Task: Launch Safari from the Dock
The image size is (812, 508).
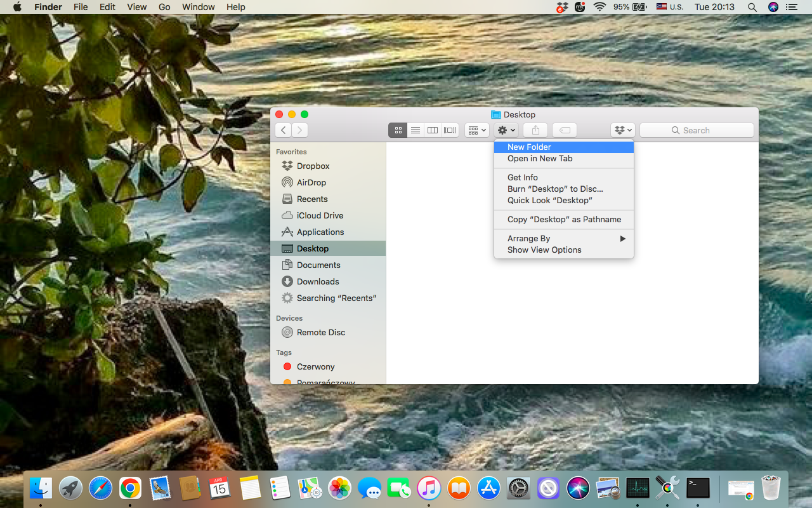Action: (x=100, y=488)
